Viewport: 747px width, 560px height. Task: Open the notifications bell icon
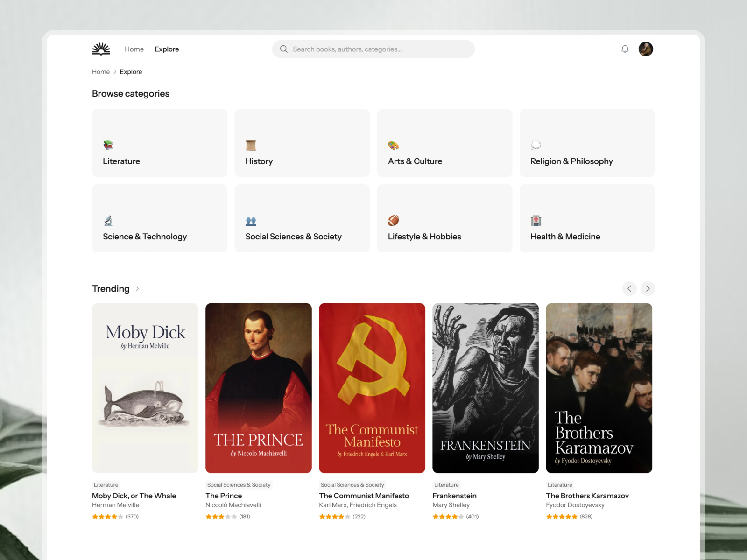(x=625, y=49)
